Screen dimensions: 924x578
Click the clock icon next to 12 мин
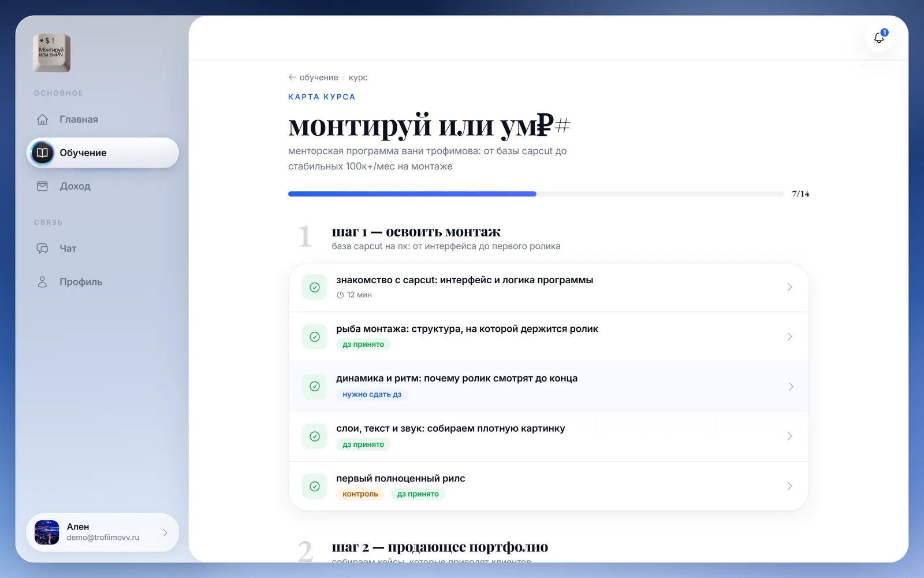tap(340, 295)
